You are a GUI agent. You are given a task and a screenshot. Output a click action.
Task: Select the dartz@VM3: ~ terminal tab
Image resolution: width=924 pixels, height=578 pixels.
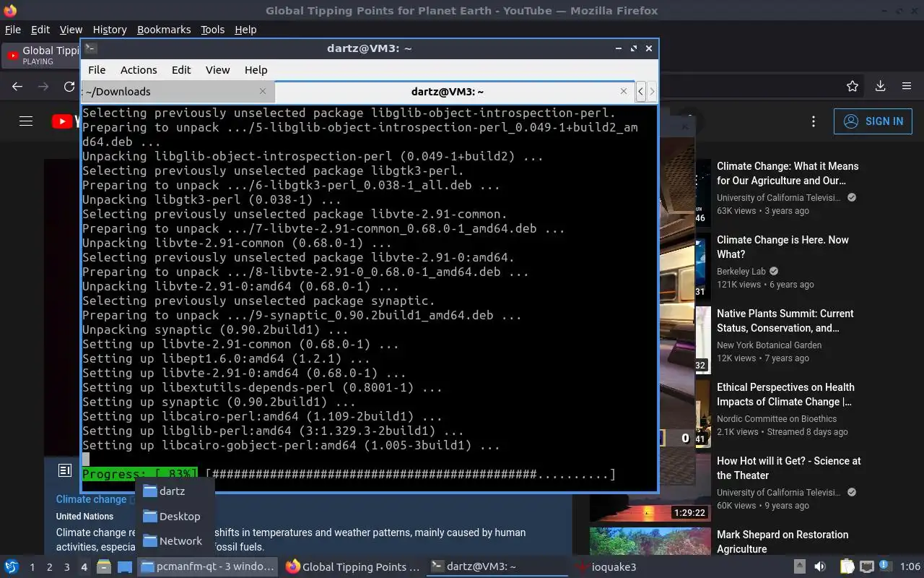tap(455, 91)
